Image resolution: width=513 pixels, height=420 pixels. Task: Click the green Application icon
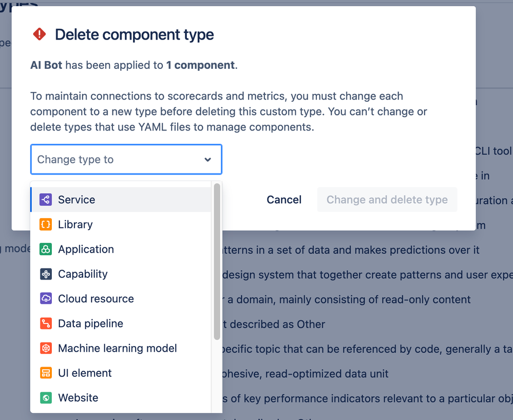coord(46,249)
